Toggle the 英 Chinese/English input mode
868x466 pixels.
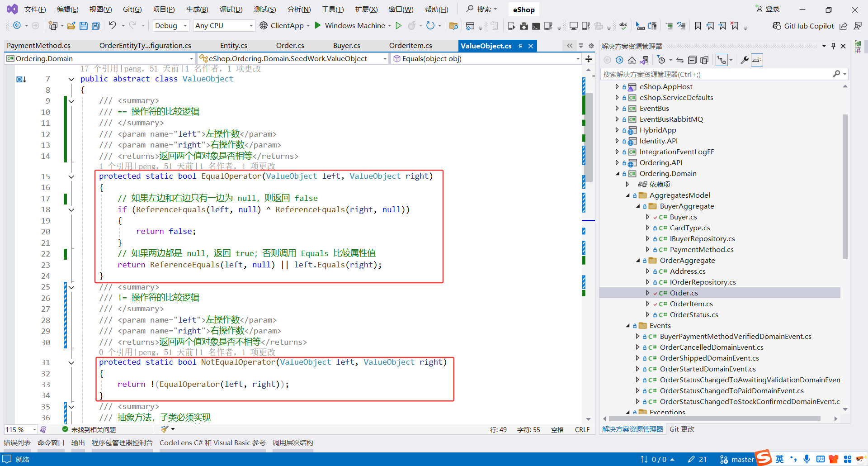pyautogui.click(x=780, y=459)
